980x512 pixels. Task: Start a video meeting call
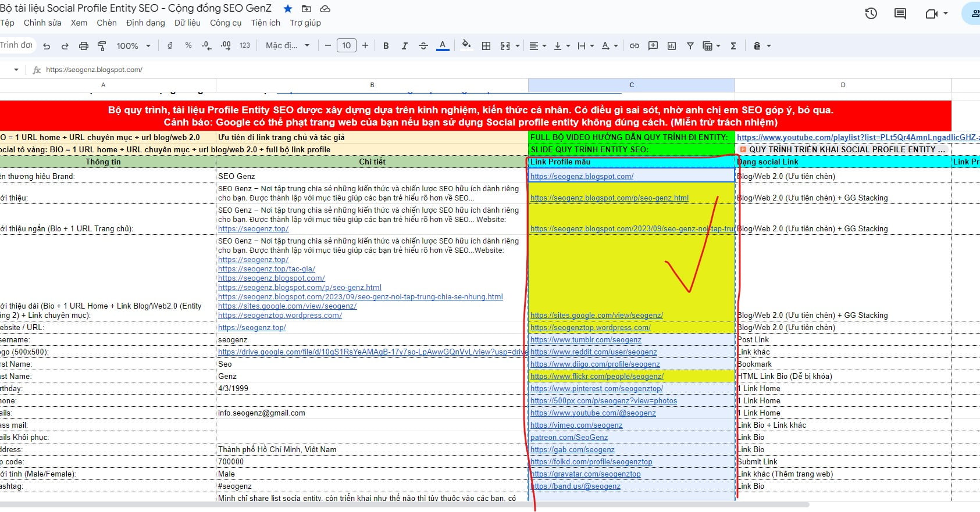pyautogui.click(x=931, y=13)
